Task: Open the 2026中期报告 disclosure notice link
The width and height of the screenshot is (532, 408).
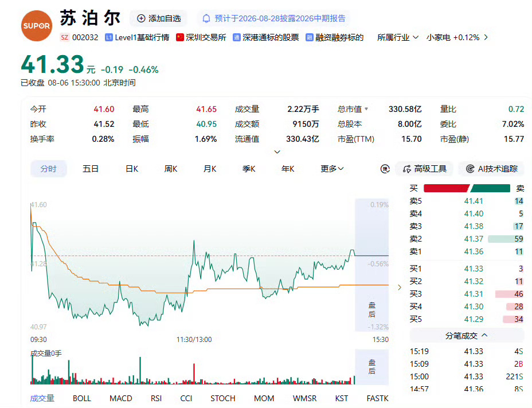Action: tap(275, 18)
